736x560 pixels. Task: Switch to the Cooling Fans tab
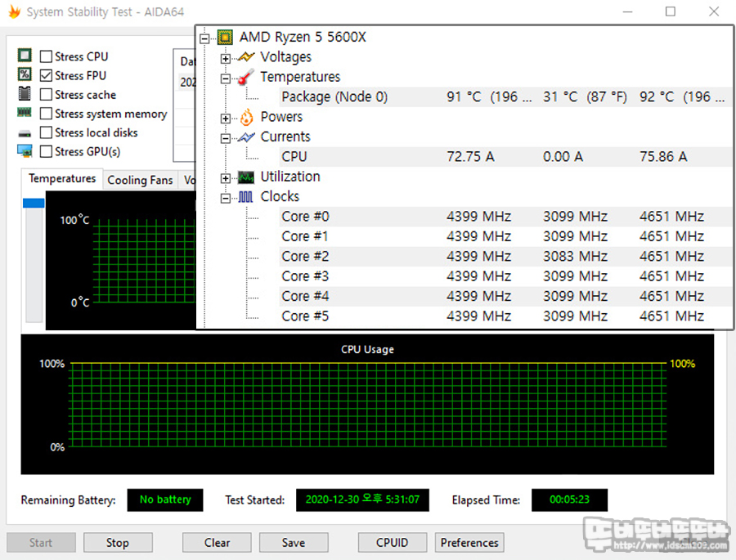click(140, 180)
